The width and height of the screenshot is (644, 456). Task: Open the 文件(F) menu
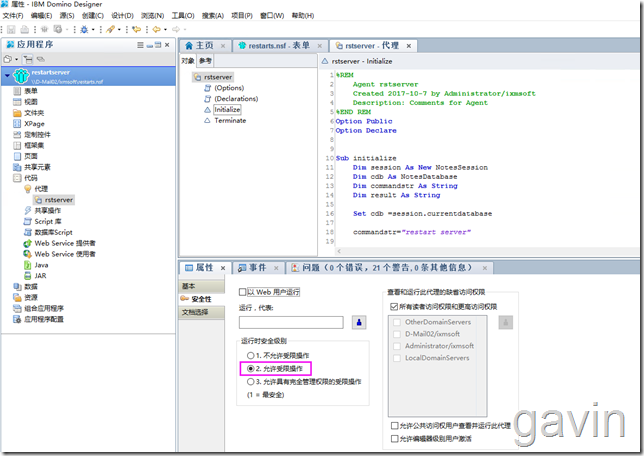(13, 16)
